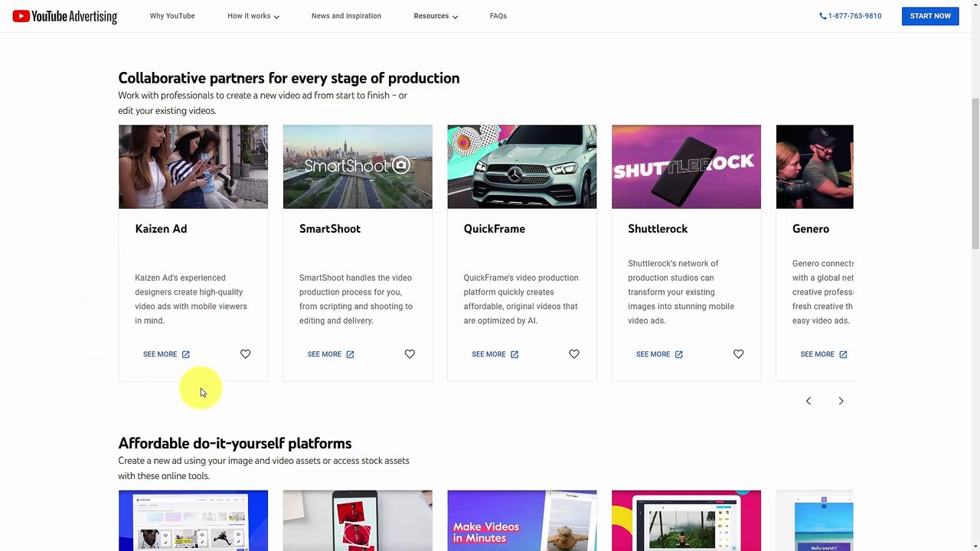
Task: Click the page vertical scrollbar thumb
Action: click(x=975, y=173)
